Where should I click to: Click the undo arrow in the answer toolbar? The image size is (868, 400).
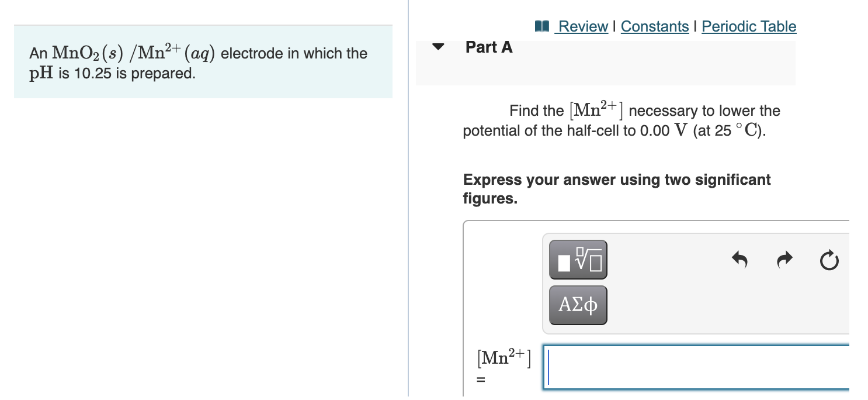738,260
